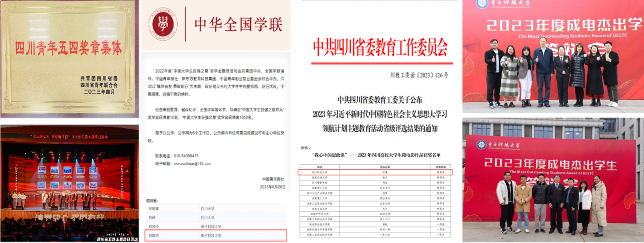Viewport: 644px width, 243px height.
Task: Click 特等奖 in the red-boxed award row
Action: (441, 172)
